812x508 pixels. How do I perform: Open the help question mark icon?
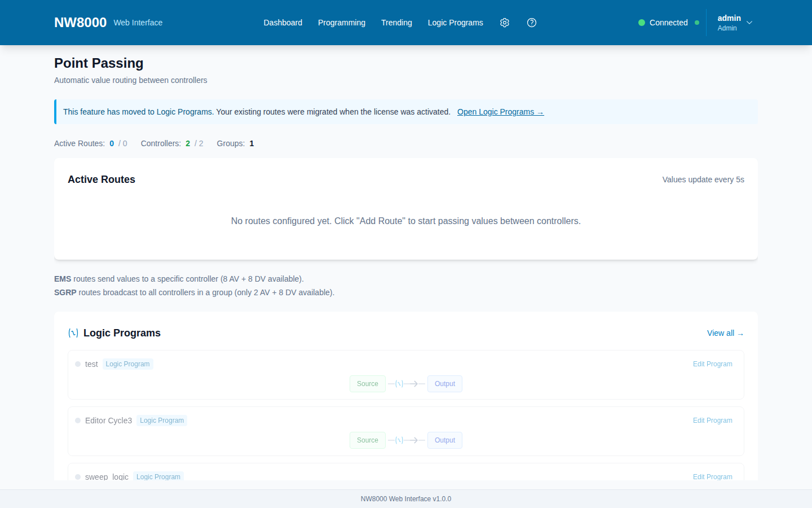[532, 23]
